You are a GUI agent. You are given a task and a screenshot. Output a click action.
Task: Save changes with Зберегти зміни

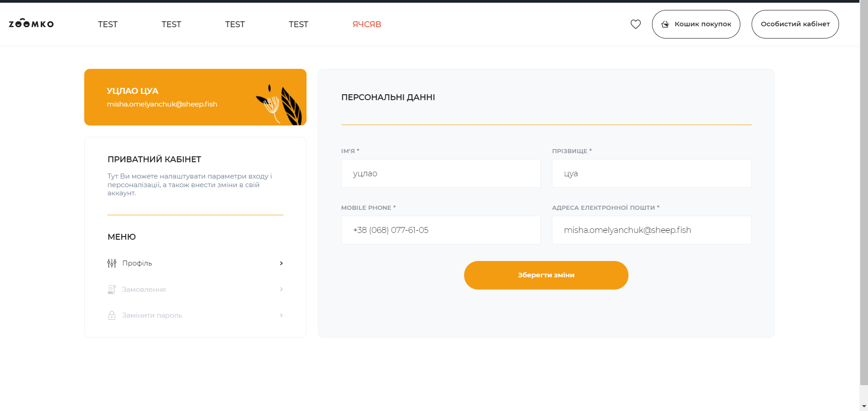coord(546,275)
